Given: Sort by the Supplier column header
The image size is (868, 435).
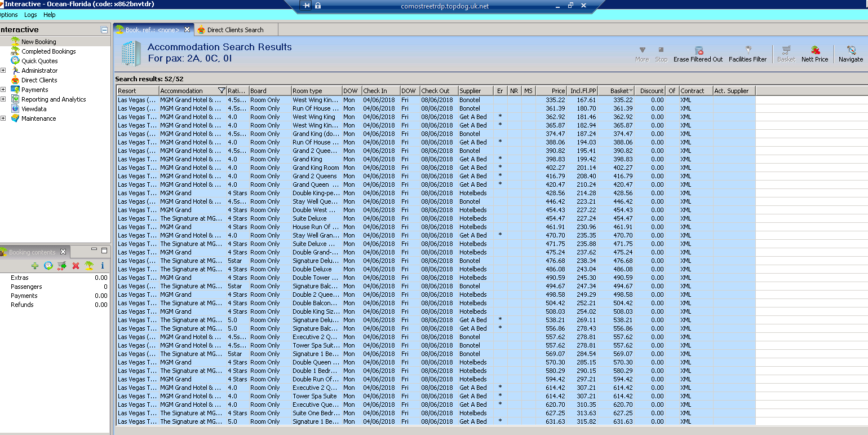Looking at the screenshot, I should coord(476,91).
